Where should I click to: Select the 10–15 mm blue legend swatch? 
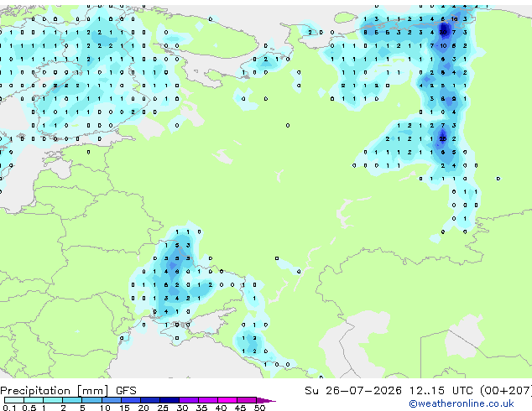point(112,400)
